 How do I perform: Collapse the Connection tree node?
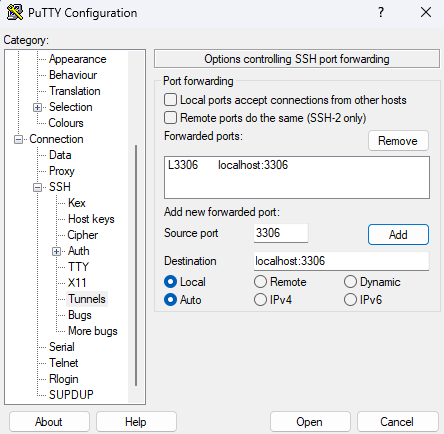[x=18, y=139]
